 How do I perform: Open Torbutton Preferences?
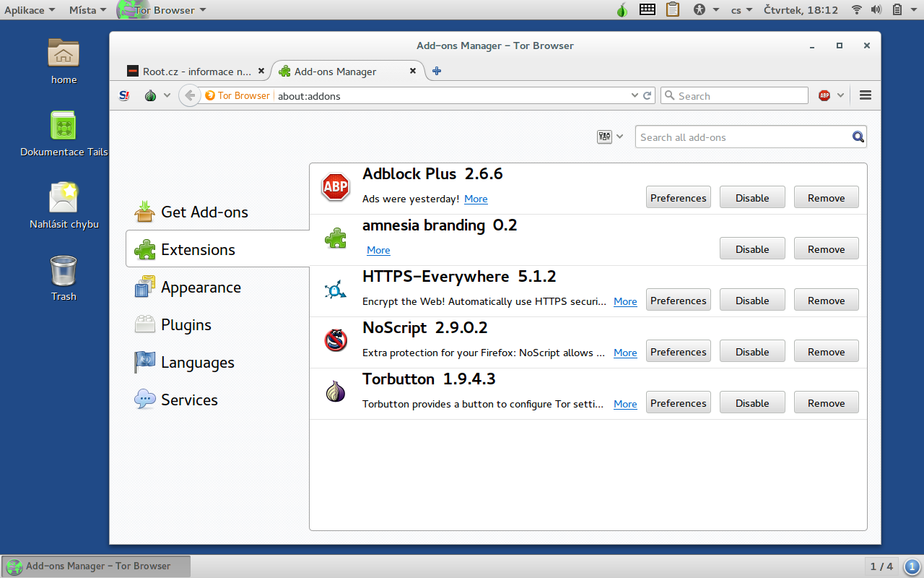(678, 403)
